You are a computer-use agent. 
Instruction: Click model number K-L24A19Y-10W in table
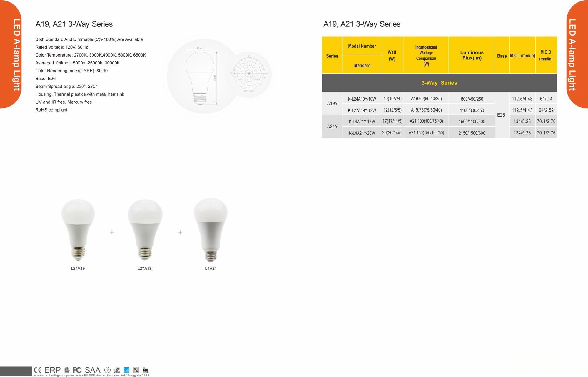tap(362, 99)
